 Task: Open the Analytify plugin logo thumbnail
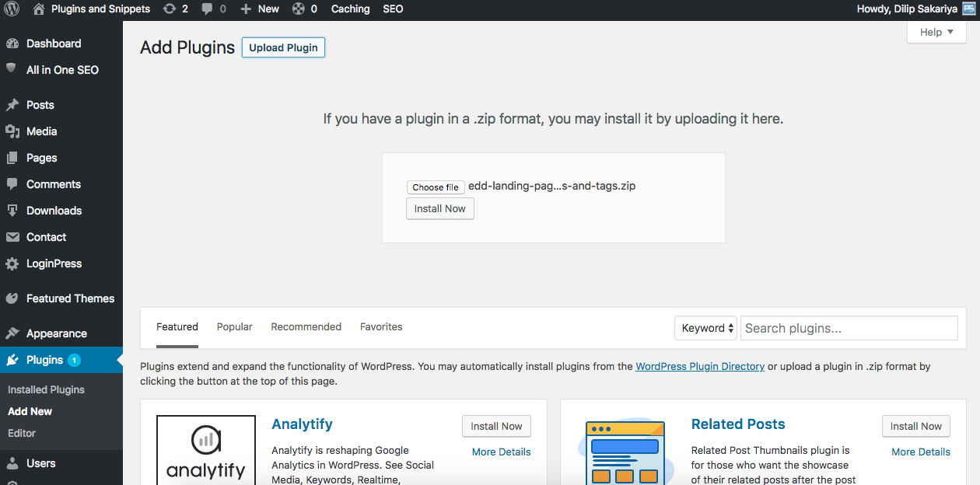click(206, 450)
